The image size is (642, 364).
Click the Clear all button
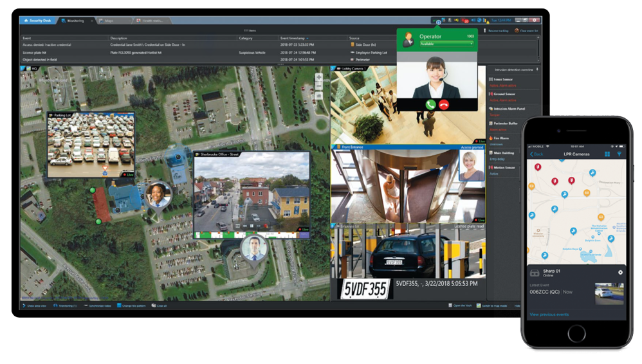[160, 306]
